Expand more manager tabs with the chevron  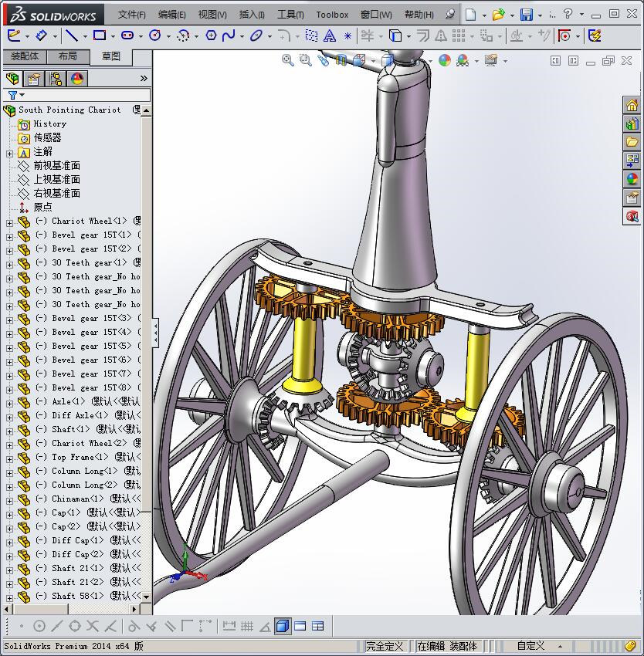(x=144, y=78)
